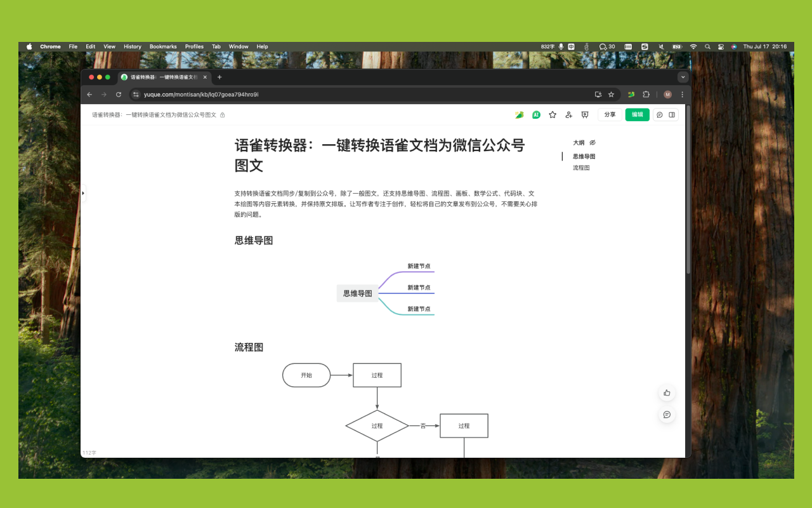Click the browser forward arrow

pyautogui.click(x=104, y=95)
